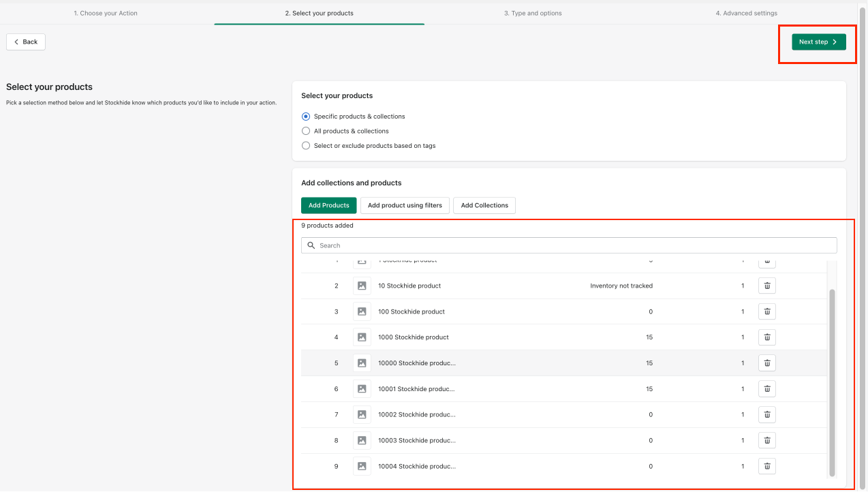Remove the 1000 Stockhide product via trash icon
This screenshot has height=492, width=868.
[766, 337]
